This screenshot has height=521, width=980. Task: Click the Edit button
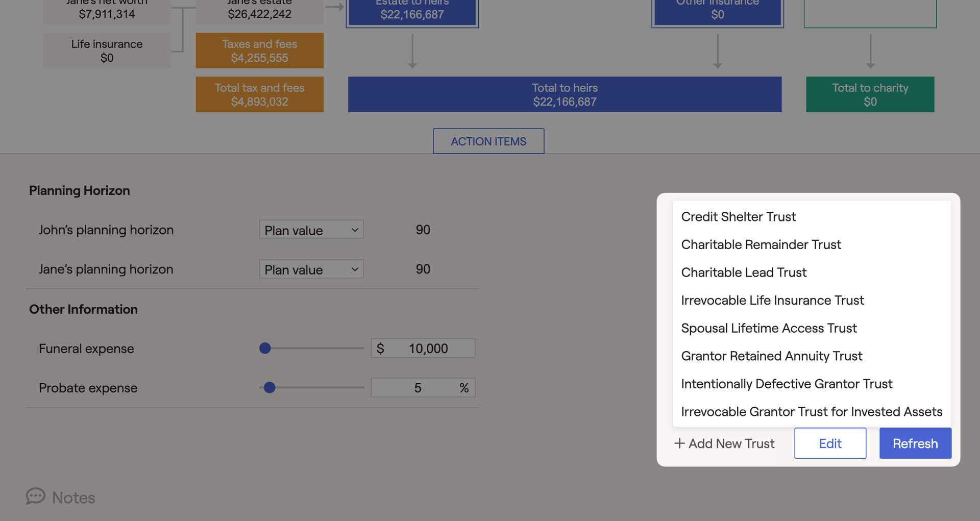pos(830,443)
